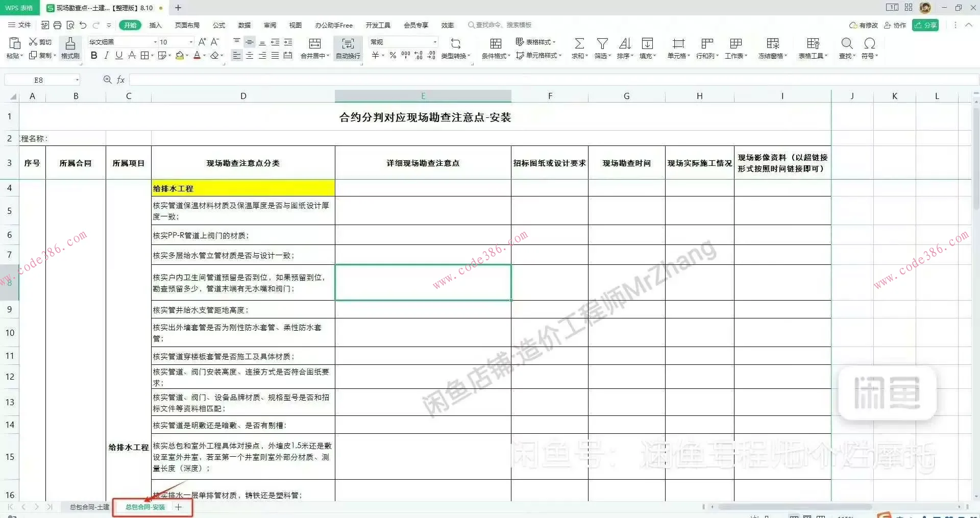Screen dimensions: 980x518
Task: Toggle underline formatting
Action: [x=119, y=56]
